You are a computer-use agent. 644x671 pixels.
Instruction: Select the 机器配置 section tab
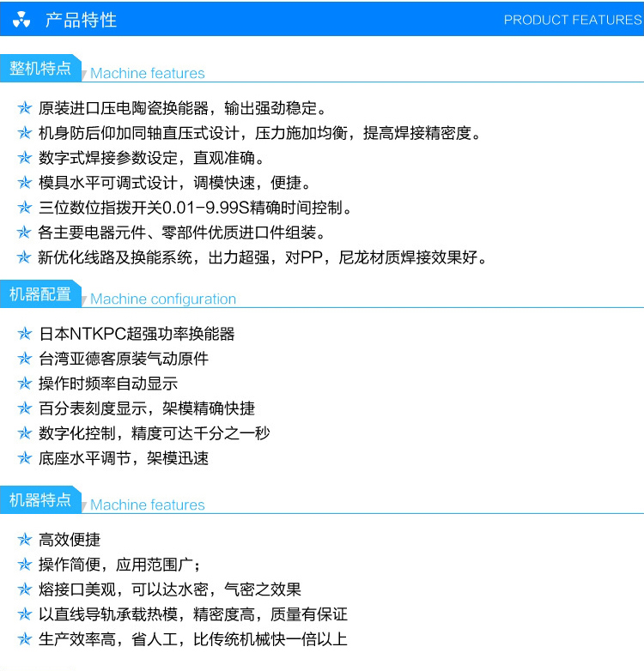pos(40,294)
